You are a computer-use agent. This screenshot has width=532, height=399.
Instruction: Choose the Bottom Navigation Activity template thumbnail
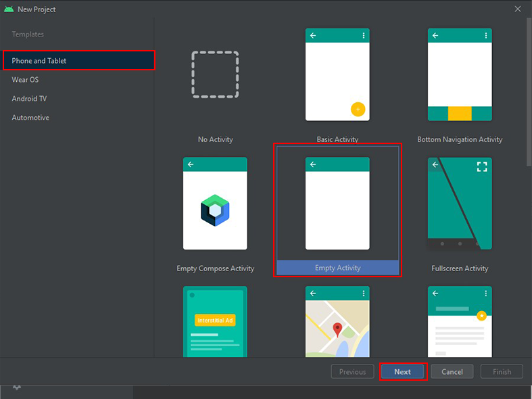pos(460,74)
